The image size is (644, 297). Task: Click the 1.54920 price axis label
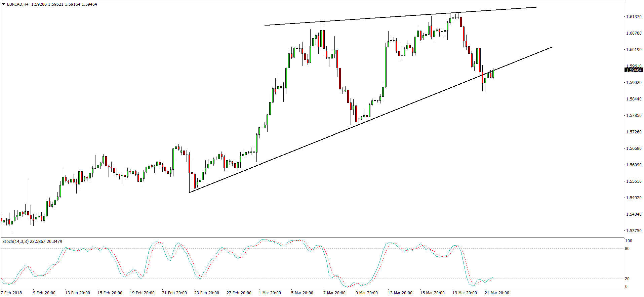pos(634,198)
